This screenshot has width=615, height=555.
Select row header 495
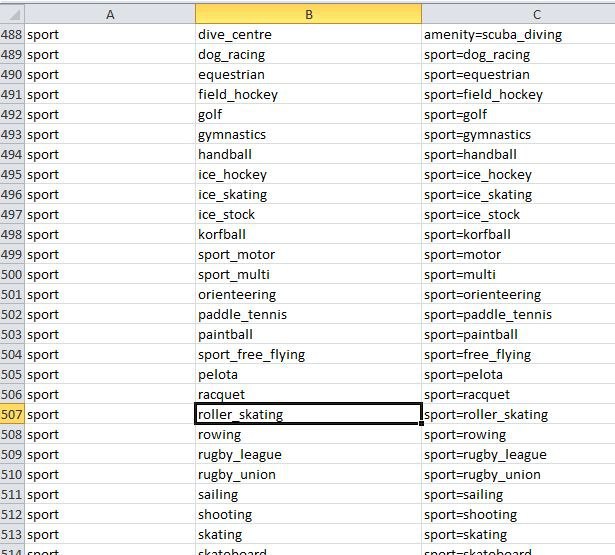(12, 174)
